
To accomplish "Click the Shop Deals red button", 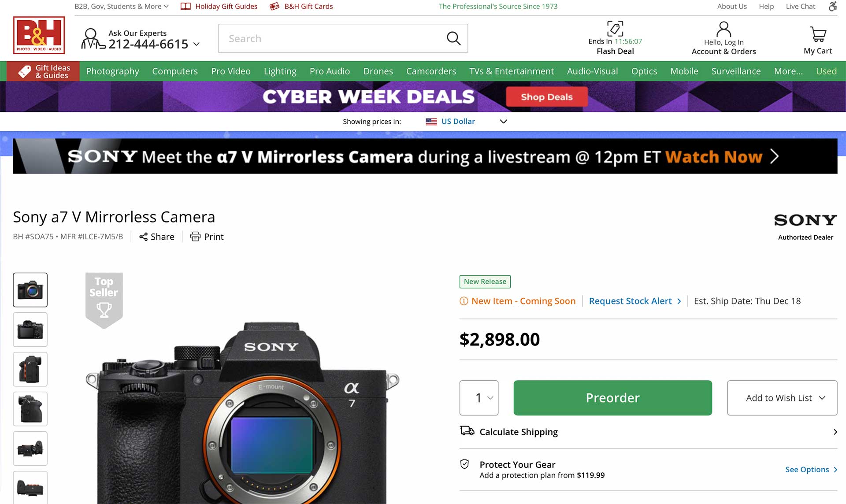I will [546, 97].
